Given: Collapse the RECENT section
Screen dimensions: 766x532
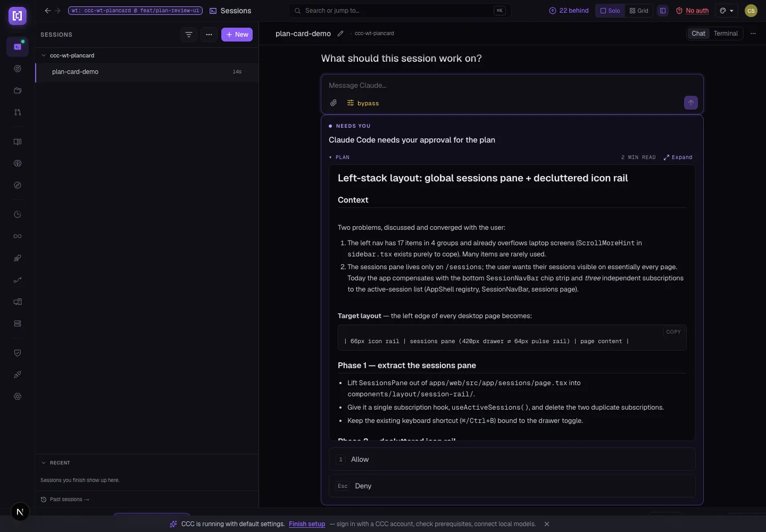Looking at the screenshot, I should (44, 463).
